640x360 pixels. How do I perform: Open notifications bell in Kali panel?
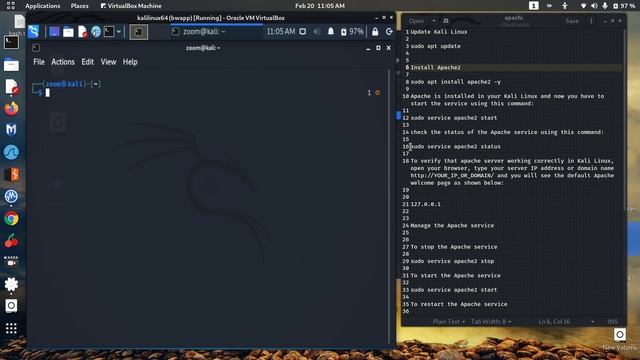click(x=331, y=31)
